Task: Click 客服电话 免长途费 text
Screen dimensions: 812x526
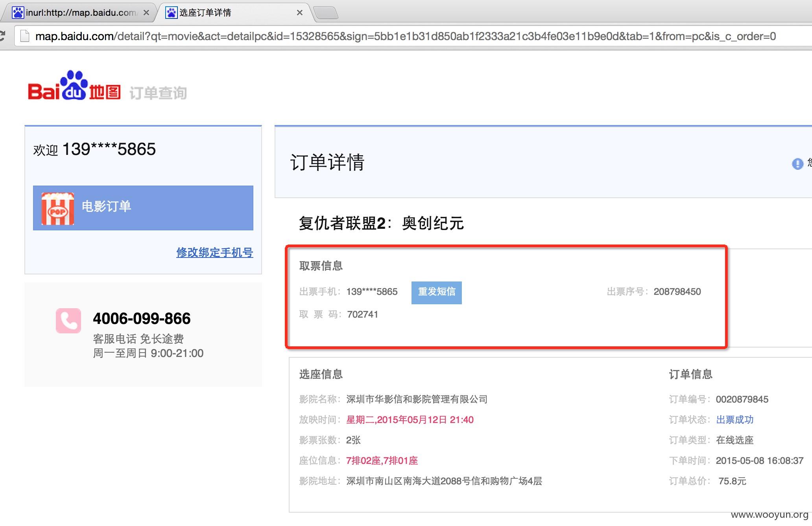Action: tap(138, 339)
